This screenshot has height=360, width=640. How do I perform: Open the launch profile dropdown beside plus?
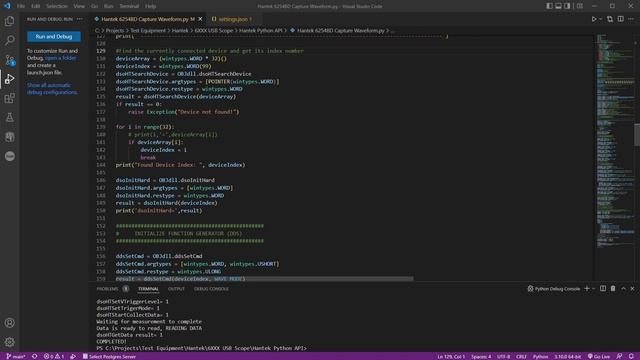(x=593, y=289)
